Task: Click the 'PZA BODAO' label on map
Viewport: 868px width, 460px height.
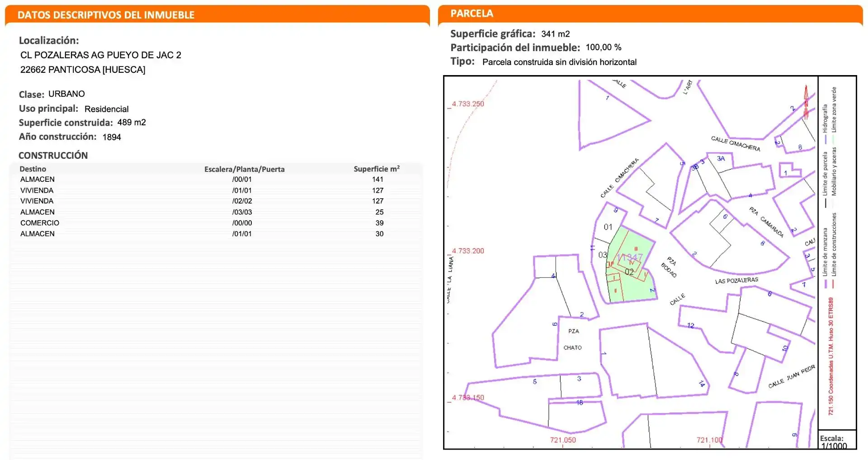Action: pyautogui.click(x=670, y=267)
